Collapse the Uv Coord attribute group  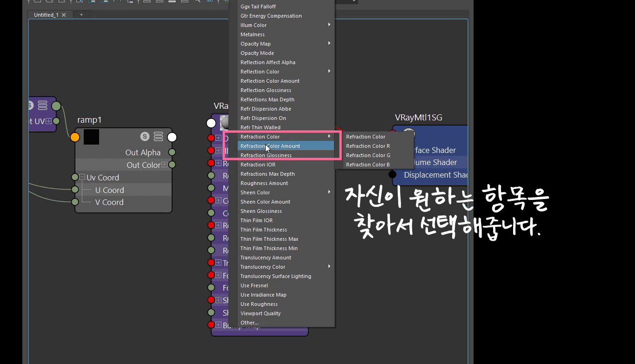click(82, 177)
